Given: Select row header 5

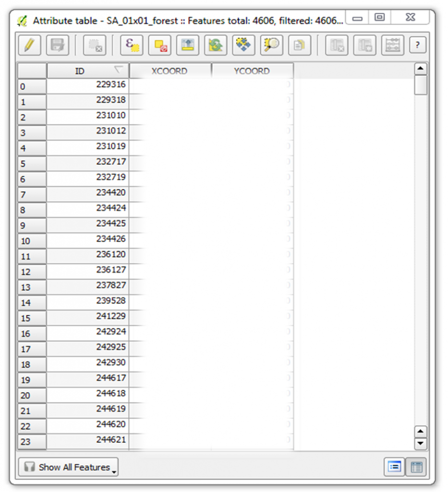Looking at the screenshot, I should (x=32, y=163).
